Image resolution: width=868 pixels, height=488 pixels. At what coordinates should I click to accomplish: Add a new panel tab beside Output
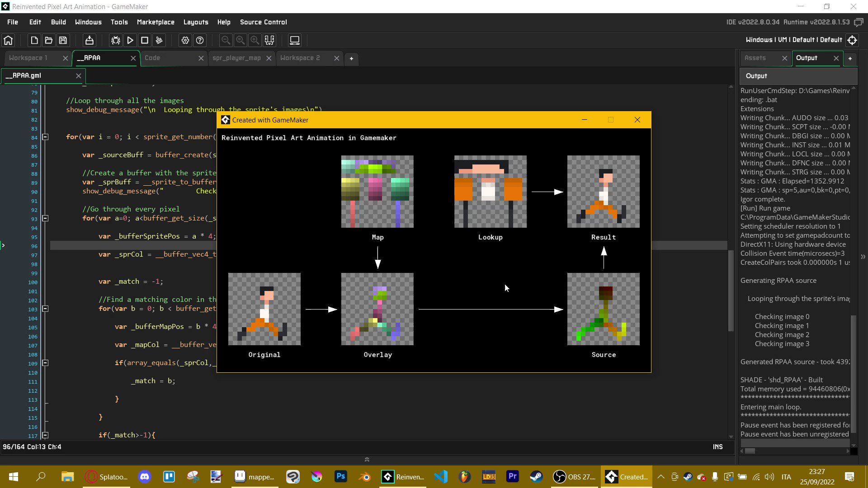click(850, 58)
